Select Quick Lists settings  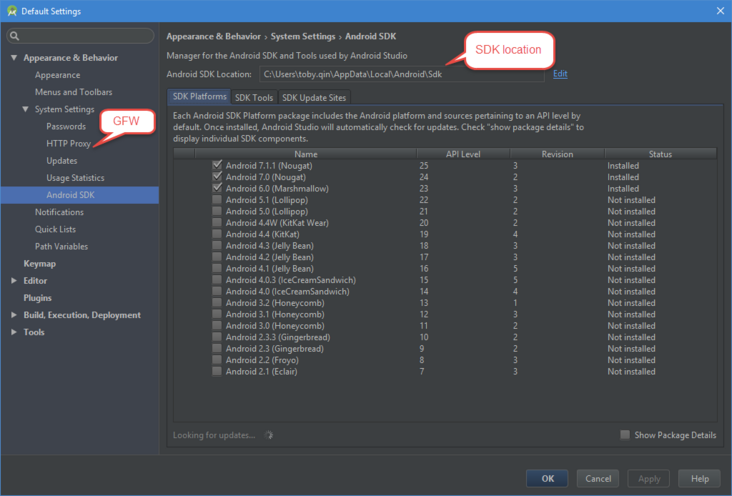click(55, 229)
